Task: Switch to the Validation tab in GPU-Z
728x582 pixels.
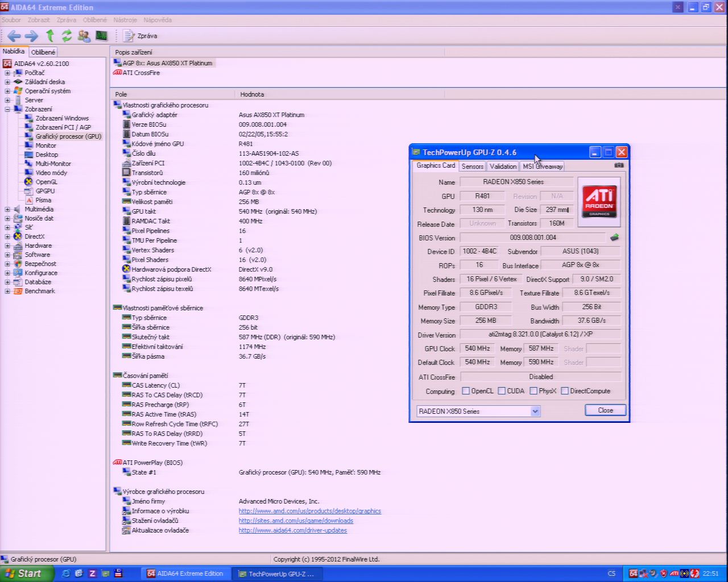Action: 503,166
